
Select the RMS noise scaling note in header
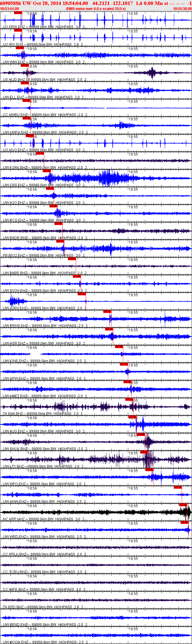point(96,9)
